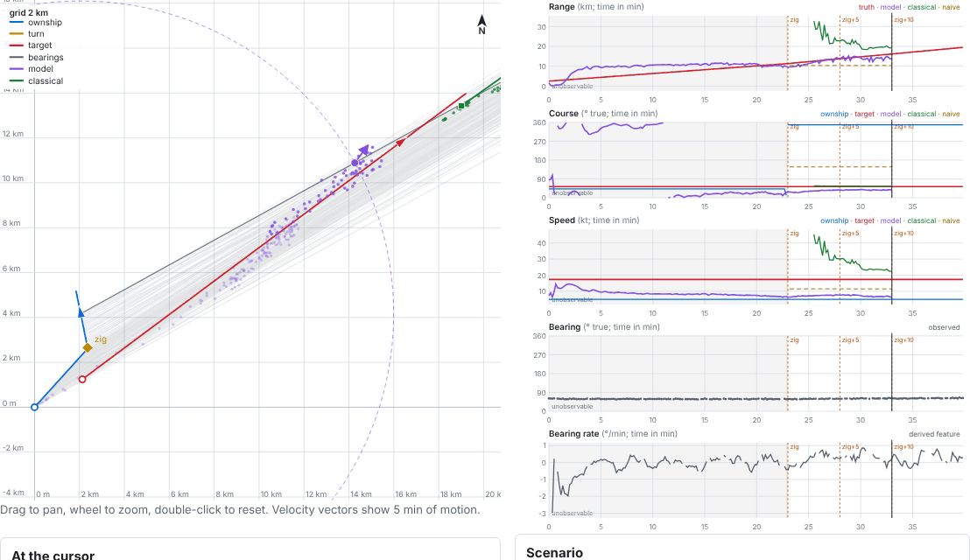Click the large purple model estimate dot
Screen dimensions: 970x560
[355, 163]
